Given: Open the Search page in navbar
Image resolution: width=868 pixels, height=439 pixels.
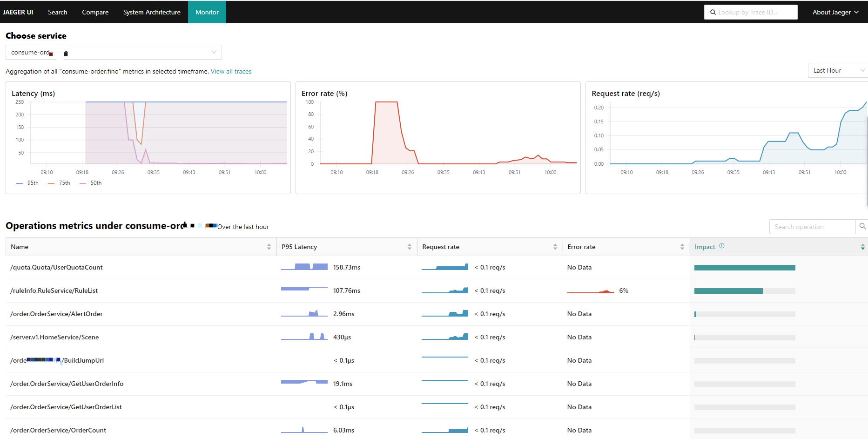Looking at the screenshot, I should tap(58, 12).
